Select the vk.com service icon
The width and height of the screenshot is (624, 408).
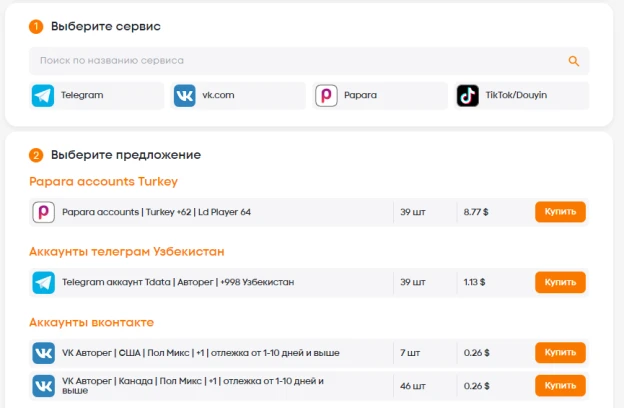185,96
